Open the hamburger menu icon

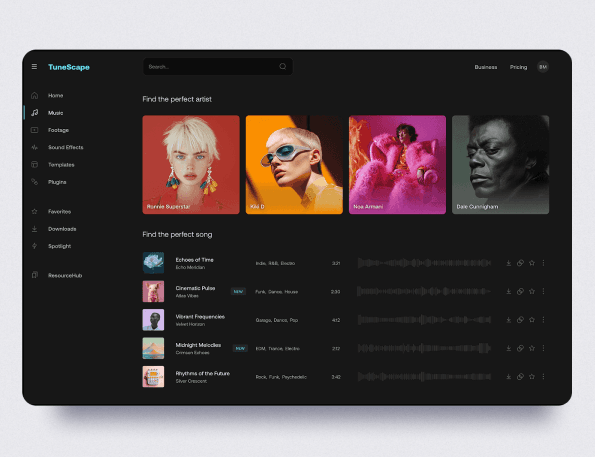tap(34, 67)
